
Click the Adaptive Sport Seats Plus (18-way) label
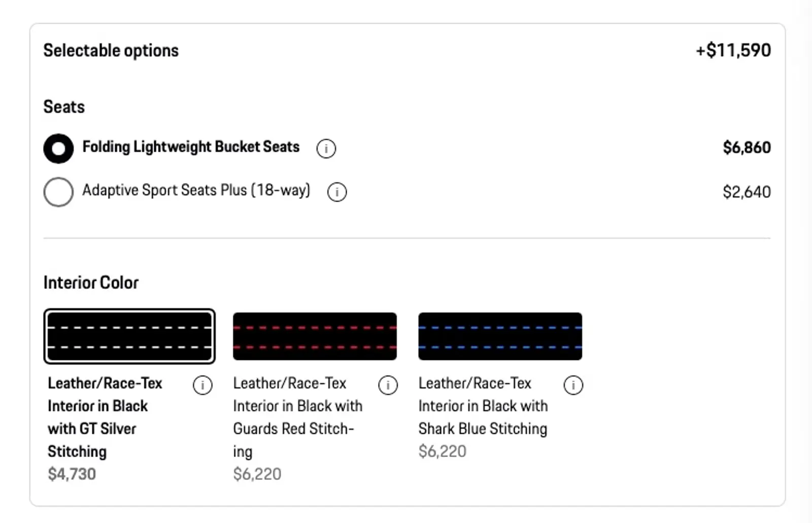click(x=196, y=190)
